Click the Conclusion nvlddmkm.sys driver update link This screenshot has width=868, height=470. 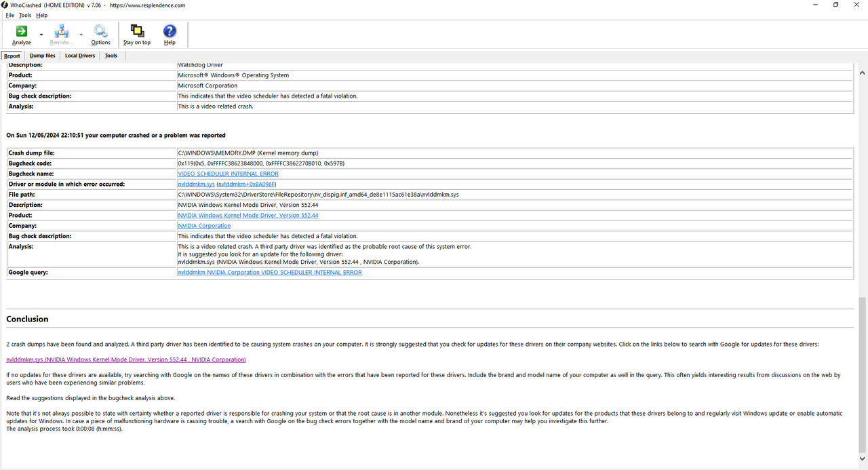(126, 359)
